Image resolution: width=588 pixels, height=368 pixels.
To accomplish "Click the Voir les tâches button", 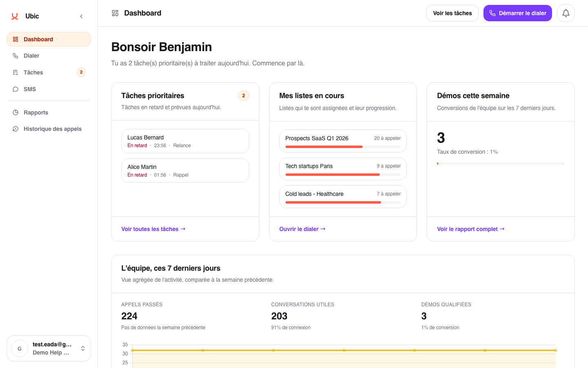I will 452,13.
